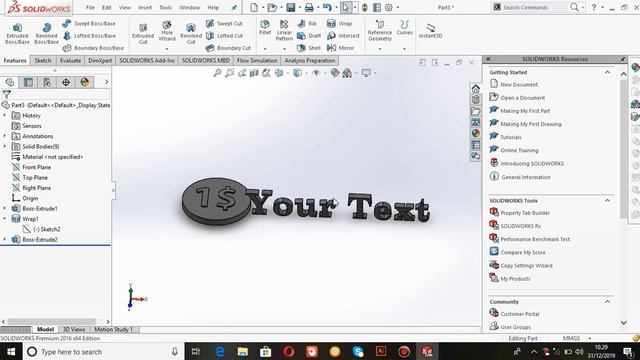Open File Explorer from taskbar
This screenshot has height=360, width=640.
click(x=242, y=351)
